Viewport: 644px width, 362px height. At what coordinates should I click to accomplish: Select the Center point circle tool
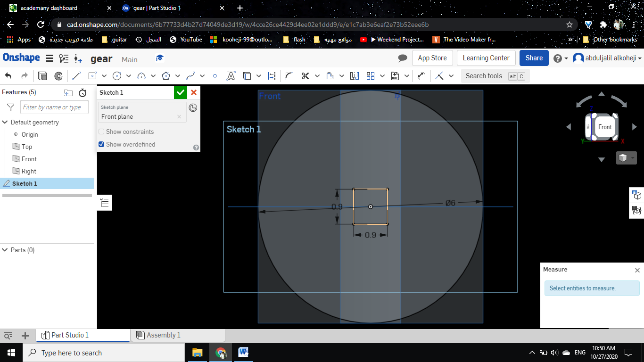[117, 76]
